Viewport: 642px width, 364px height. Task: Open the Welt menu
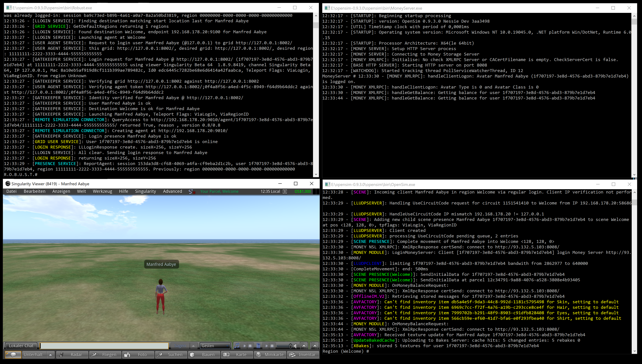click(x=81, y=191)
